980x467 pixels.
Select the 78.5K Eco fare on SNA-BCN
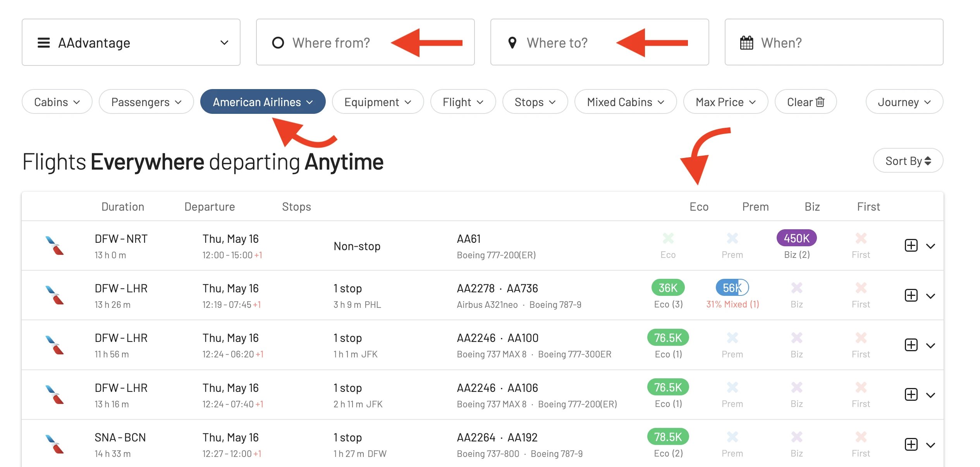pos(668,436)
